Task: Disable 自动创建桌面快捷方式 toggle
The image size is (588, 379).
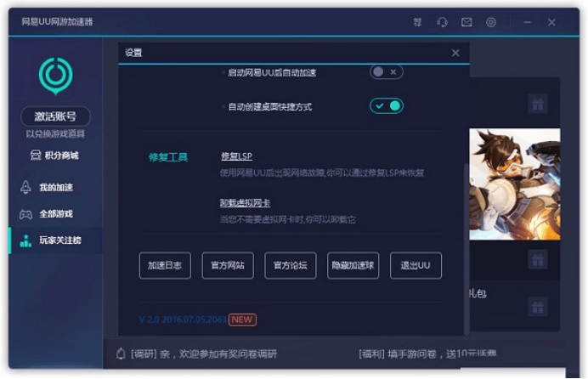Action: click(386, 105)
